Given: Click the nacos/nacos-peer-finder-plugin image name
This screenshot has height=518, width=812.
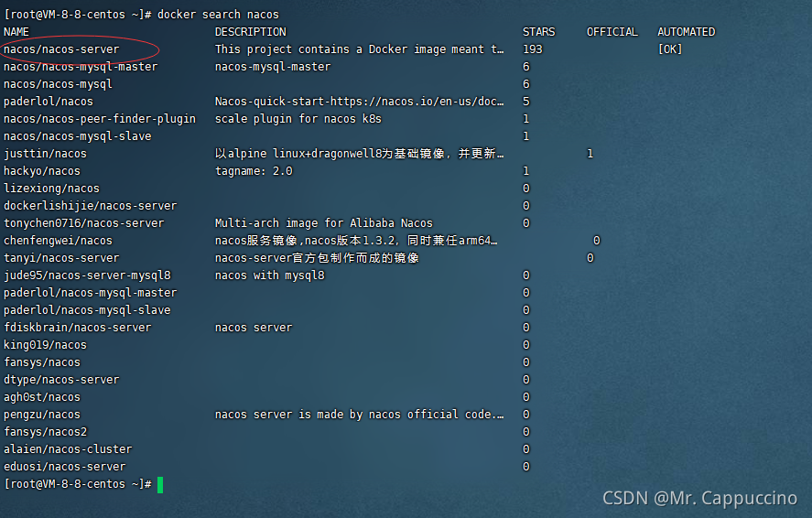Looking at the screenshot, I should pyautogui.click(x=100, y=119).
